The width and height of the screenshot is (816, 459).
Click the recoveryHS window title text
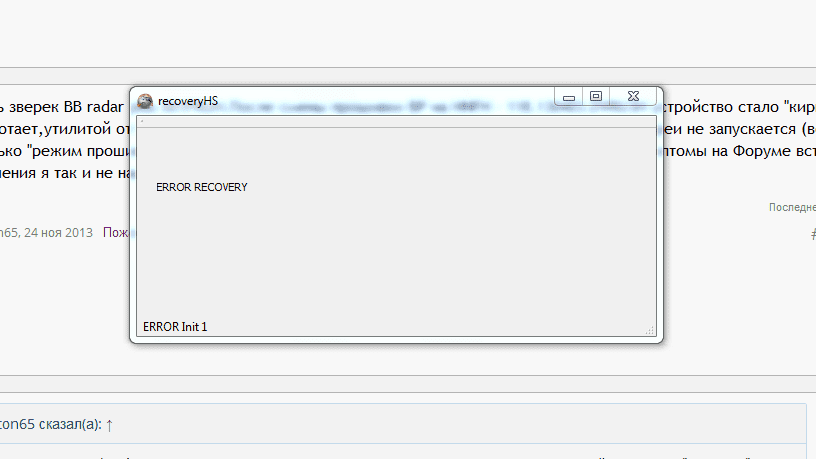[188, 101]
